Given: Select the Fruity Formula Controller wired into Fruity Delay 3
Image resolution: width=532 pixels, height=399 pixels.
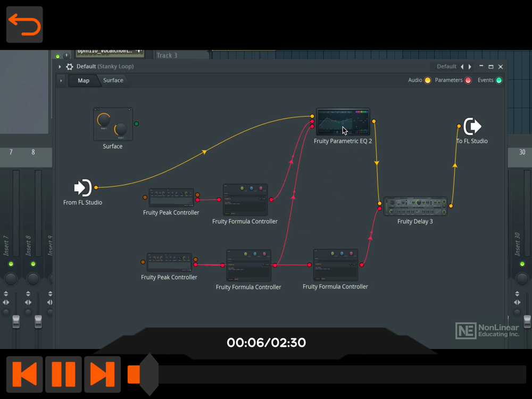Looking at the screenshot, I should click(335, 264).
